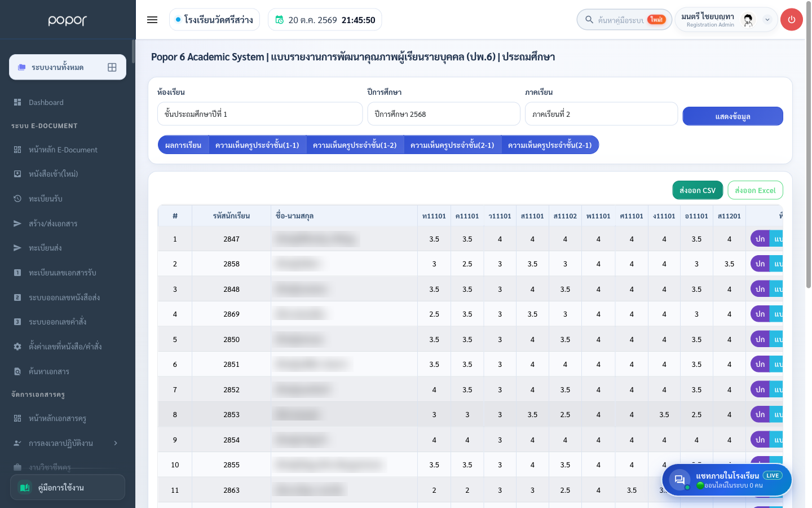The width and height of the screenshot is (812, 508).
Task: Click ส่งออก CSV button
Action: pyautogui.click(x=698, y=190)
